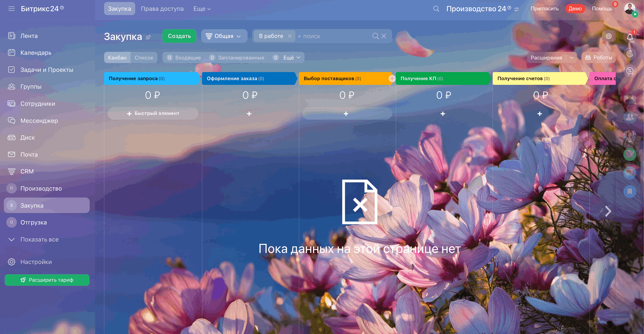Click the green Создать button
The width and height of the screenshot is (644, 334).
coord(179,36)
